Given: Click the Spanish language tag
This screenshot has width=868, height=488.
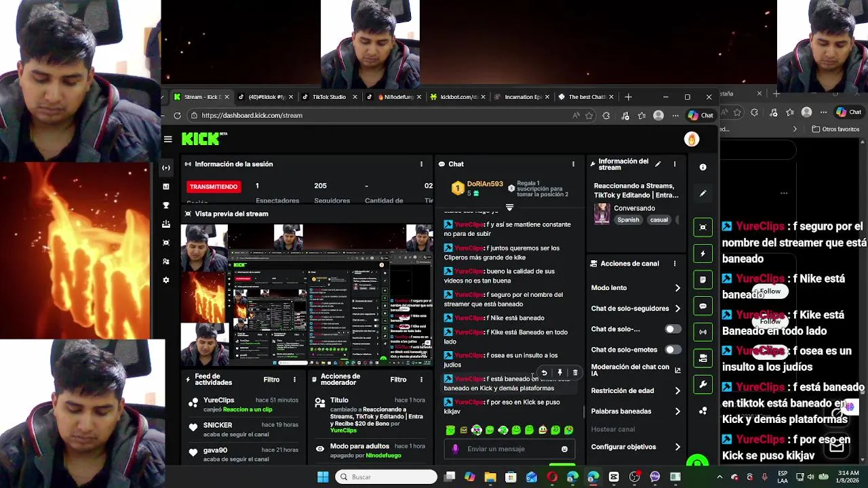Looking at the screenshot, I should click(628, 220).
